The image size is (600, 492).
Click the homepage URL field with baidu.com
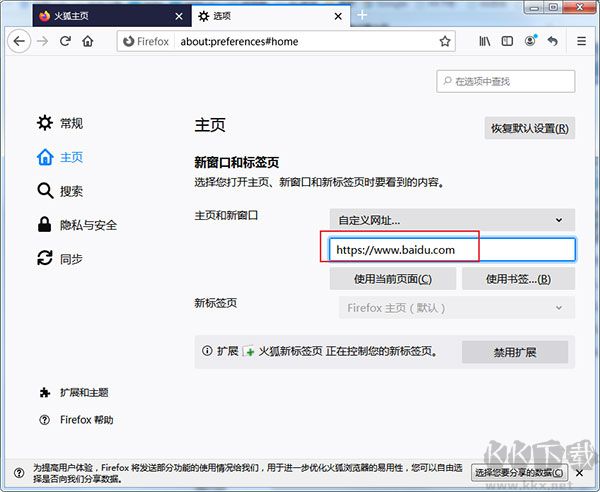(452, 250)
